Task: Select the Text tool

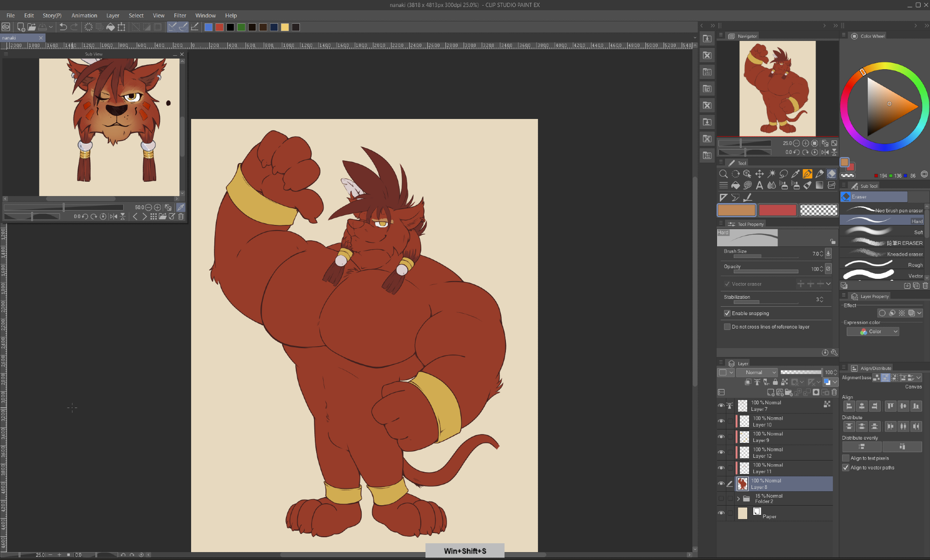Action: coord(759,185)
